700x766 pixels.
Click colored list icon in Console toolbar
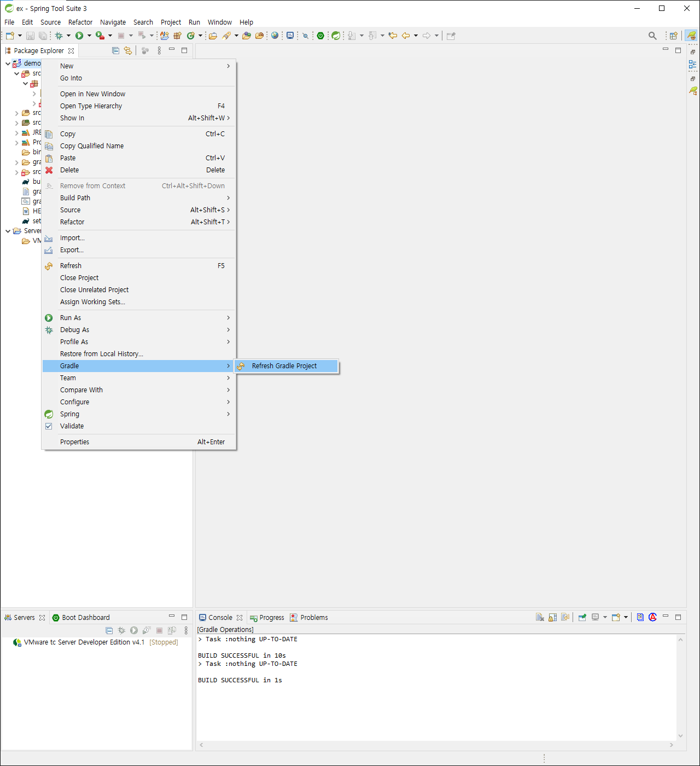[x=640, y=617]
